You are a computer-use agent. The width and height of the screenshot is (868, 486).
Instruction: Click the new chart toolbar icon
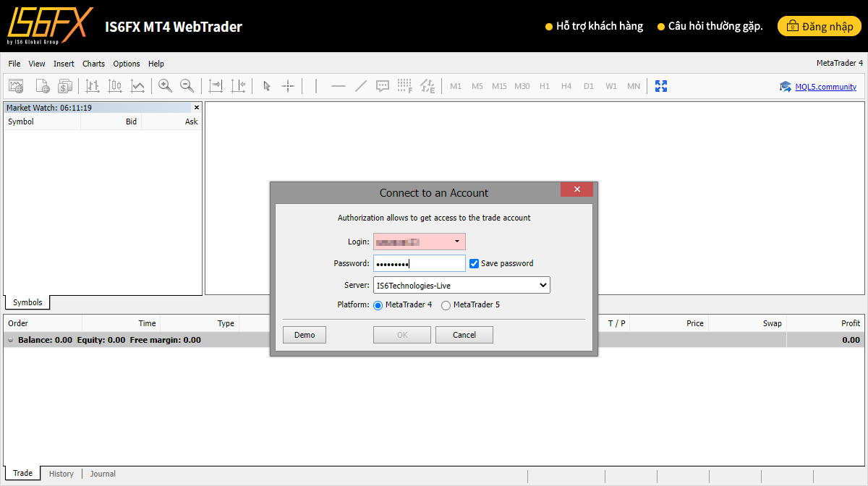point(16,86)
